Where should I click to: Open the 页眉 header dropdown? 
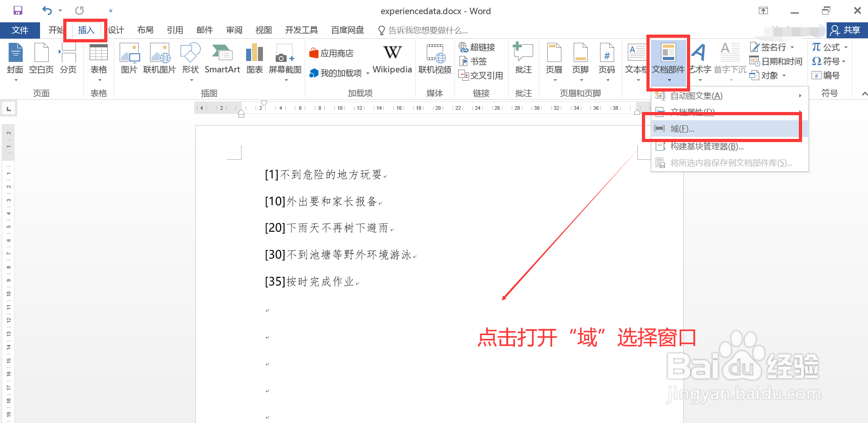click(554, 62)
